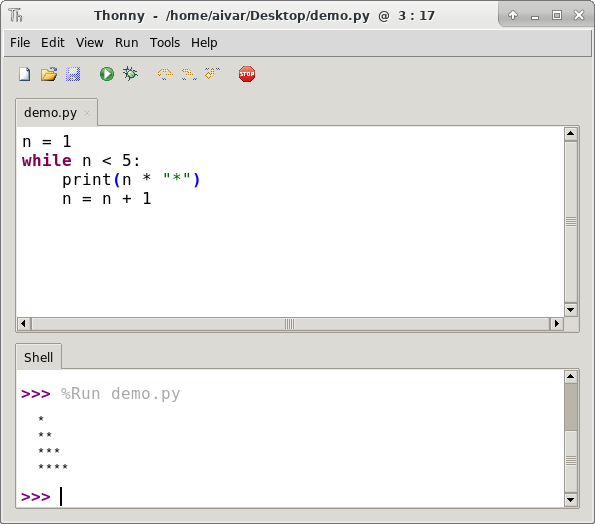This screenshot has height=524, width=595.
Task: Open the Help menu
Action: point(204,42)
